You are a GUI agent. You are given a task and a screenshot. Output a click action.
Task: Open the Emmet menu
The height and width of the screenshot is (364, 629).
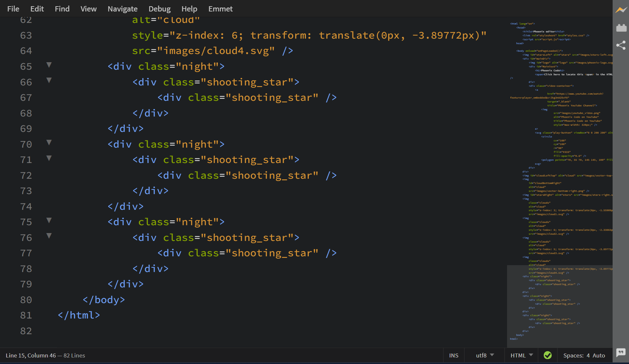[x=221, y=9]
